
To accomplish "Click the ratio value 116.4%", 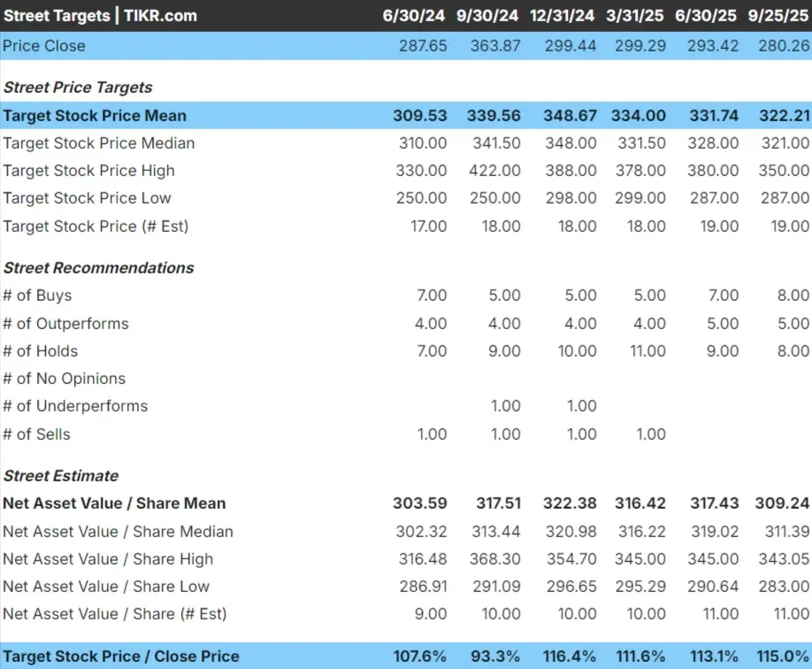I will (x=569, y=656).
